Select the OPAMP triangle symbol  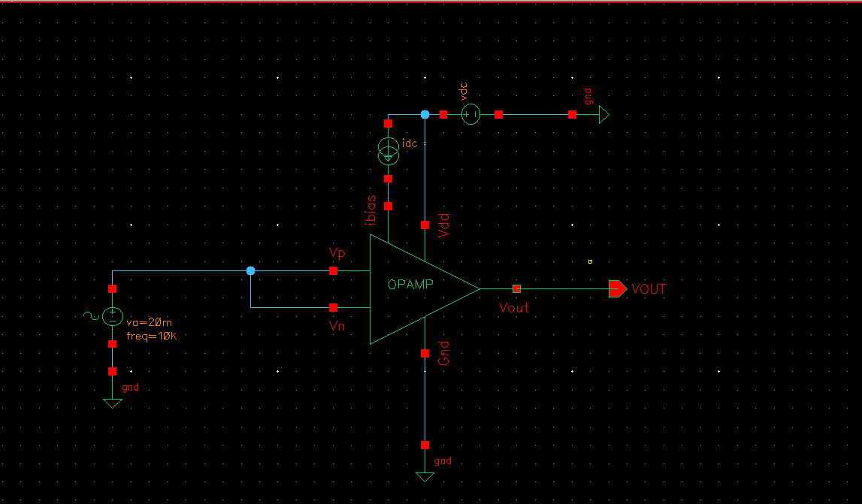[425, 289]
